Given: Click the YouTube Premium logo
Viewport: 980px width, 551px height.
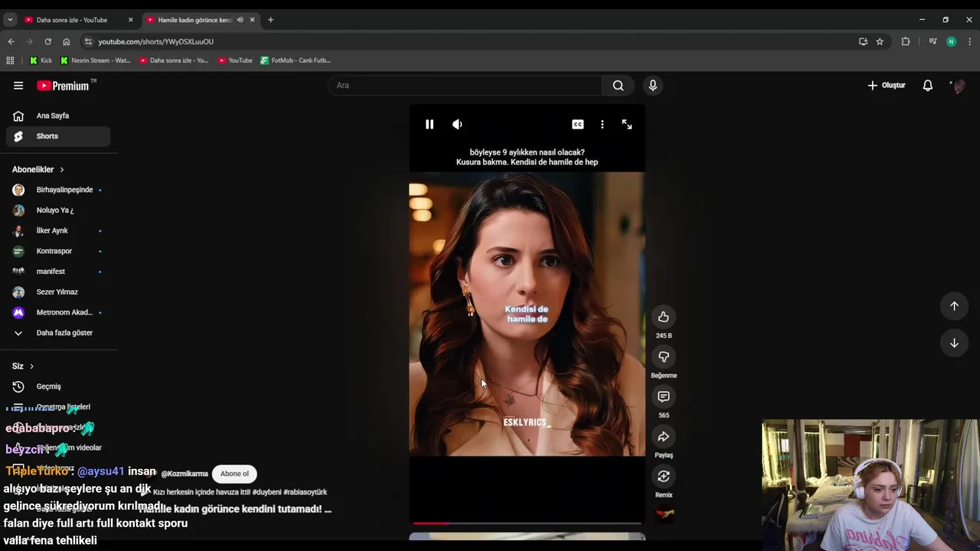Looking at the screenshot, I should 64,86.
